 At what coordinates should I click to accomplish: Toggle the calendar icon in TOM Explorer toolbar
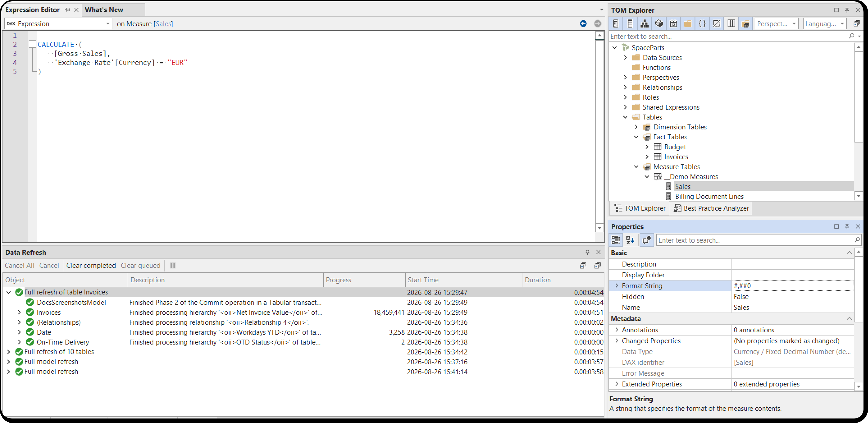673,24
